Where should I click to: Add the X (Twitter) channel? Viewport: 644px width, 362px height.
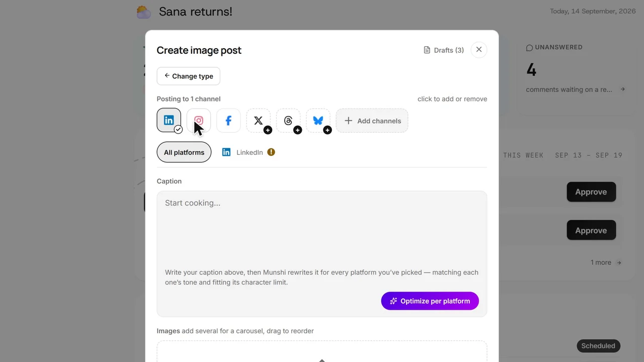click(259, 121)
